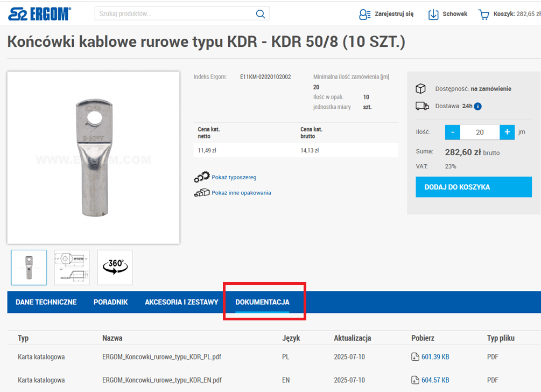Click the Schowek download icon
Viewport: 541px width, 392px height.
(433, 15)
